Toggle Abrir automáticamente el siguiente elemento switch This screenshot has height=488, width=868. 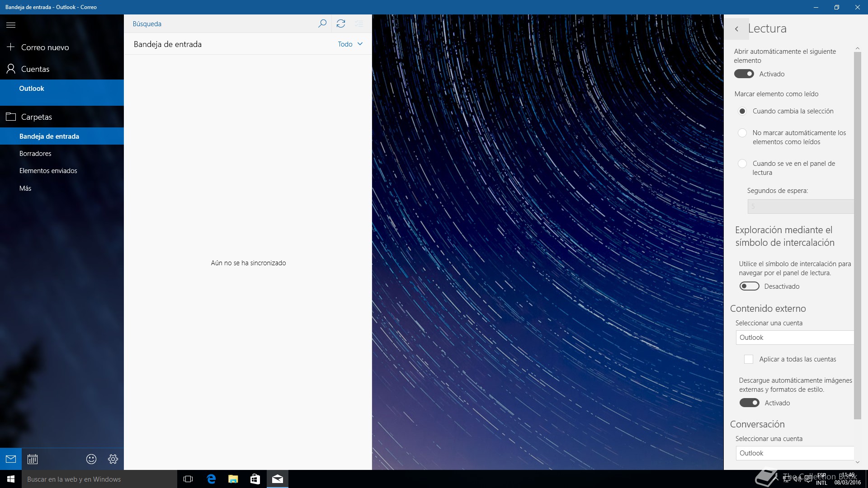(744, 74)
